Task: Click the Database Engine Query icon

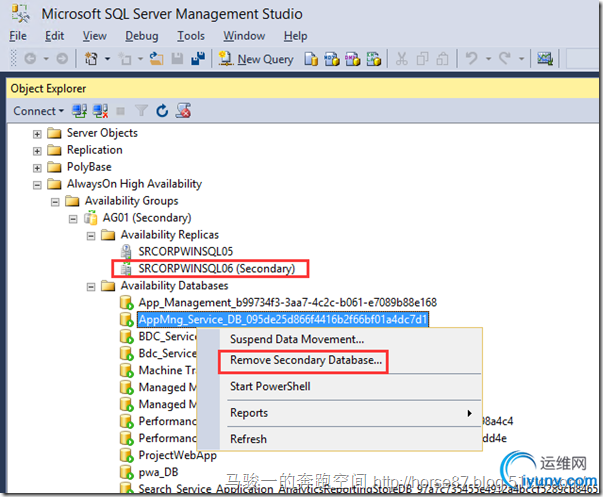Action: [311, 59]
